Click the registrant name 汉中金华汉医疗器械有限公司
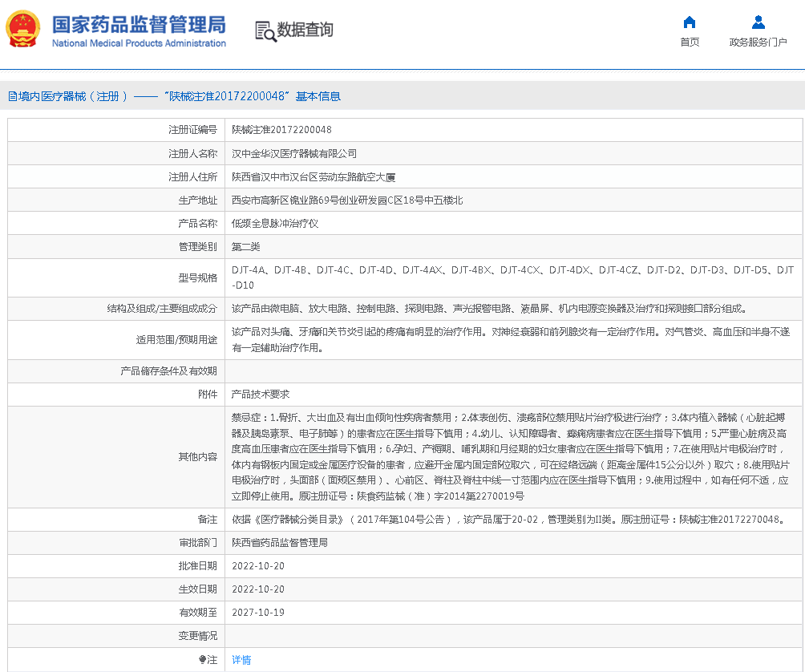This screenshot has height=672, width=805. 294,153
